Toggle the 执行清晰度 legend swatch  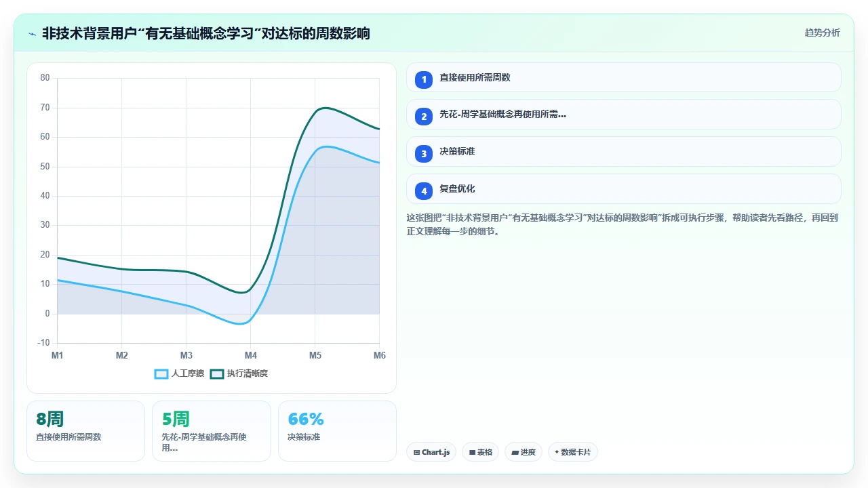(217, 373)
